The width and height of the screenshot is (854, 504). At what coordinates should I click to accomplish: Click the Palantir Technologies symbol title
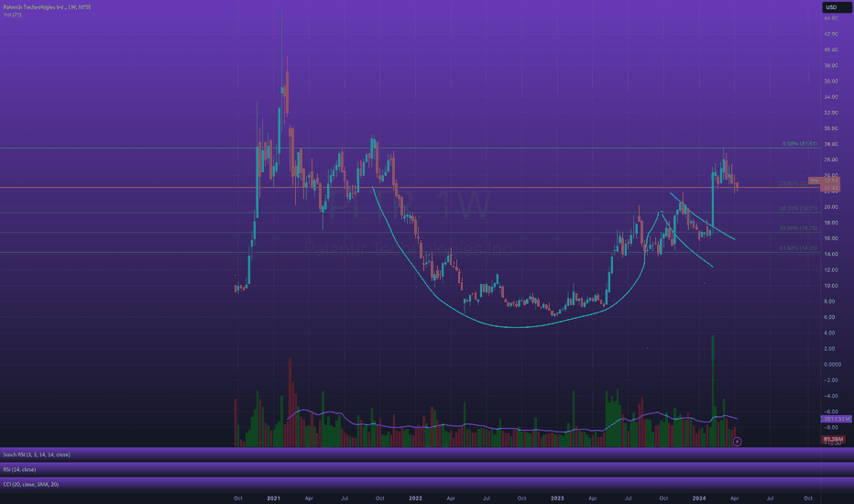[x=48, y=7]
